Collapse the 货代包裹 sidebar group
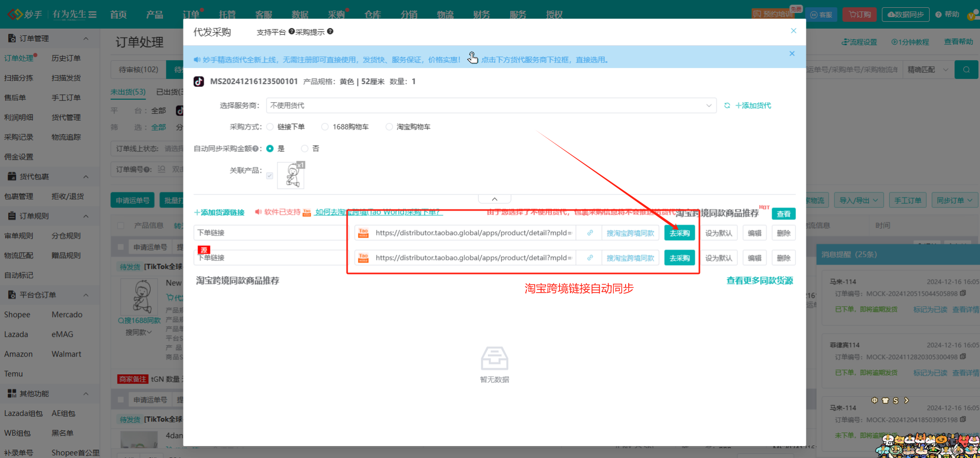Screen dimensions: 980x458 pyautogui.click(x=86, y=177)
